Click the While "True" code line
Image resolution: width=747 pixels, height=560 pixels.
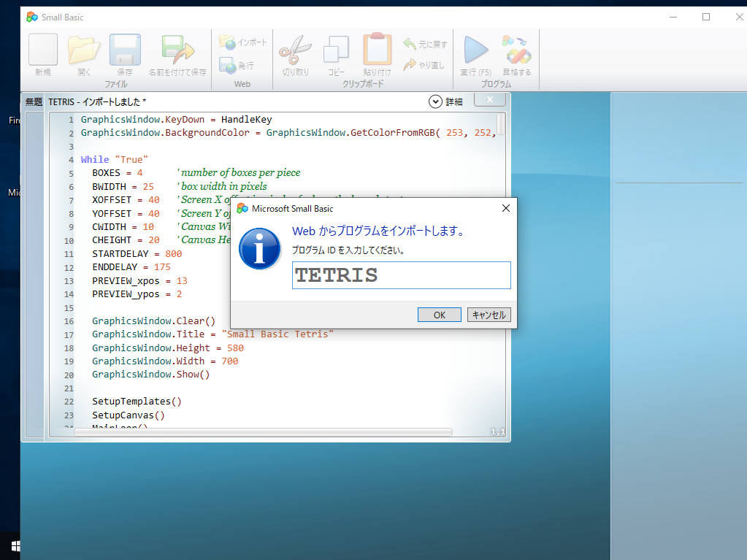(x=115, y=159)
